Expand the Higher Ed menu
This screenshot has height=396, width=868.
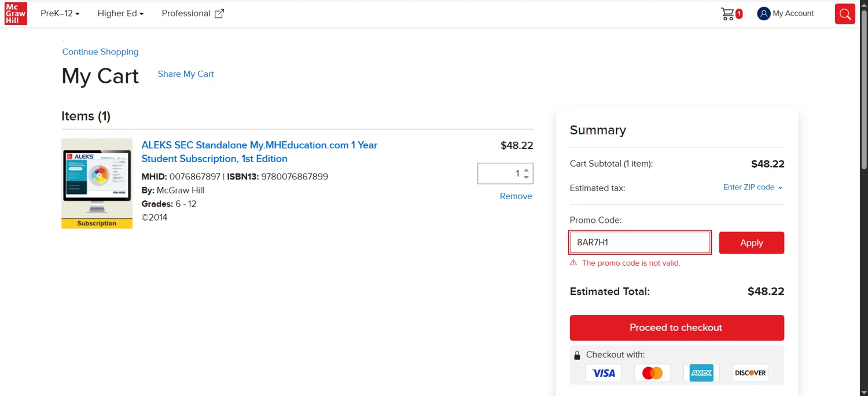tap(120, 13)
